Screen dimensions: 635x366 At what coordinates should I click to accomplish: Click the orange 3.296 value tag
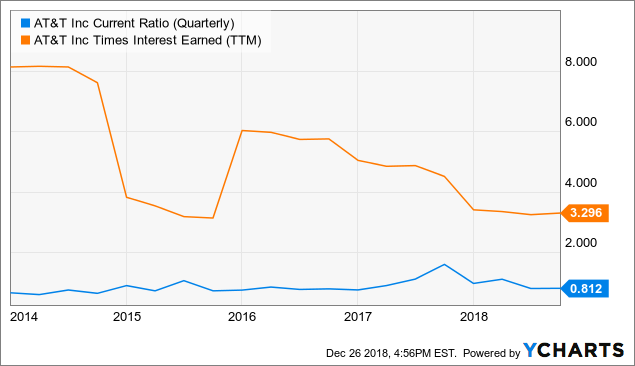coord(585,213)
